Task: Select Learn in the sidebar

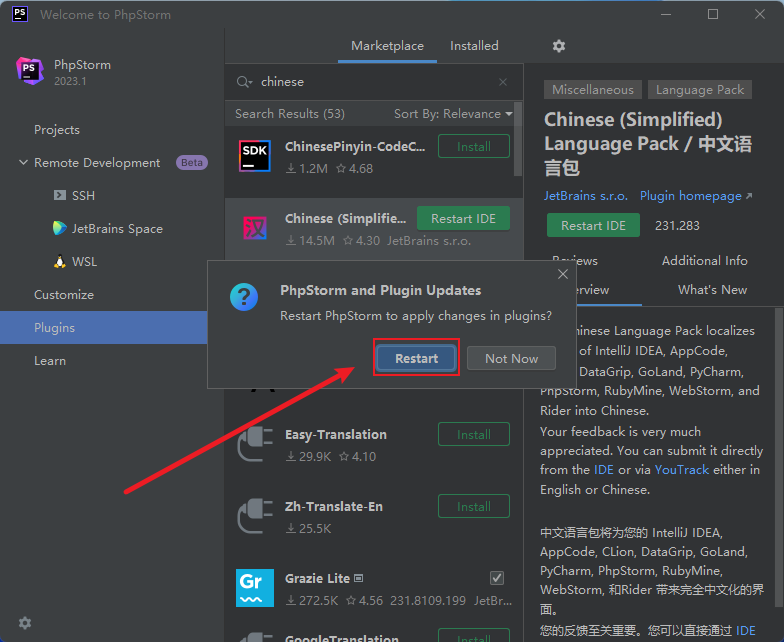Action: [x=50, y=361]
